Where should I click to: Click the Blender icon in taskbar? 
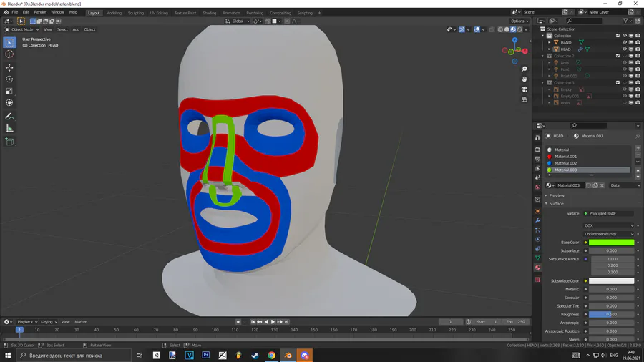tap(288, 356)
